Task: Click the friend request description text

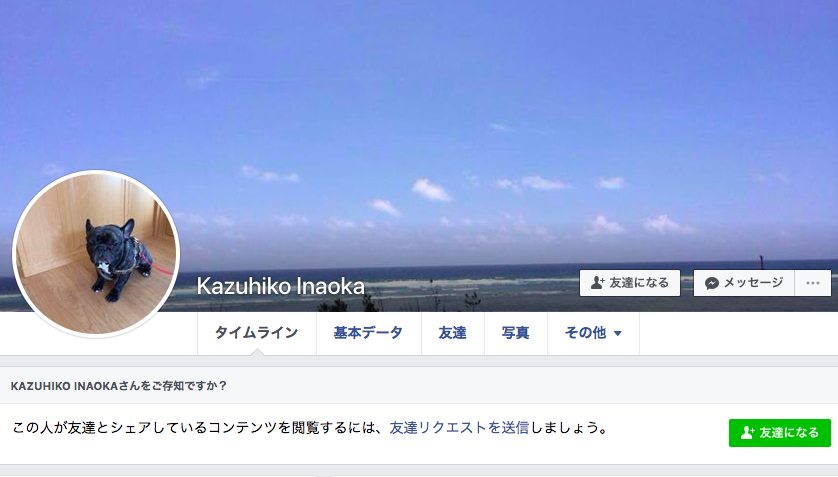Action: 310,428
